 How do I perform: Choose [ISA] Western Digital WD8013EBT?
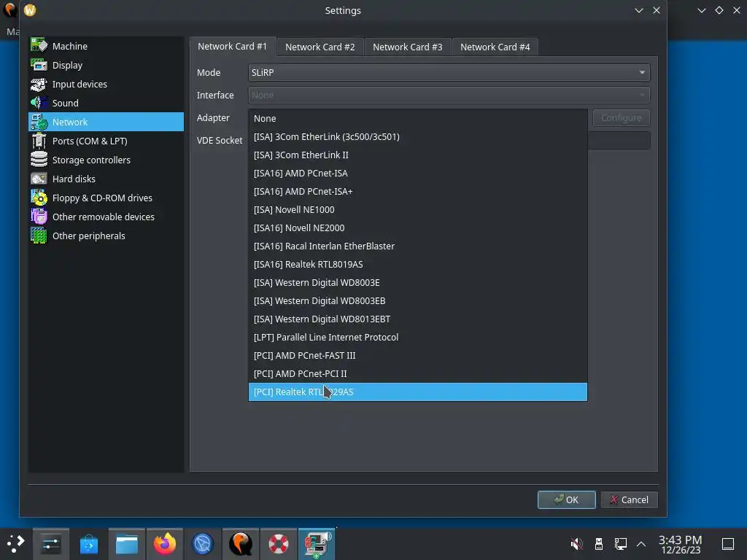click(x=418, y=319)
